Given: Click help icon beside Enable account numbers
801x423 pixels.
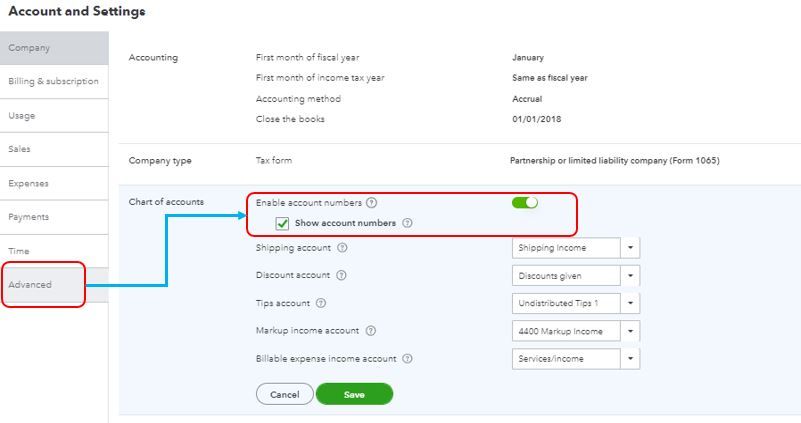Looking at the screenshot, I should click(372, 203).
